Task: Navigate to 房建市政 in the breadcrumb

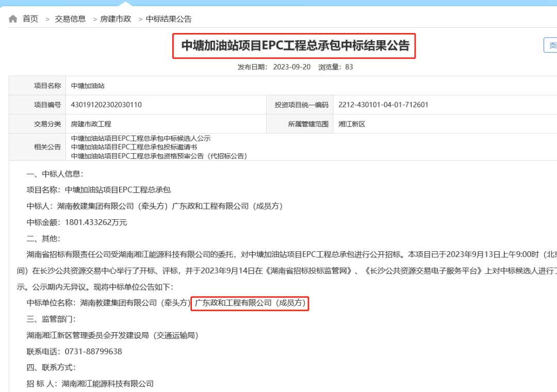Action: [116, 19]
